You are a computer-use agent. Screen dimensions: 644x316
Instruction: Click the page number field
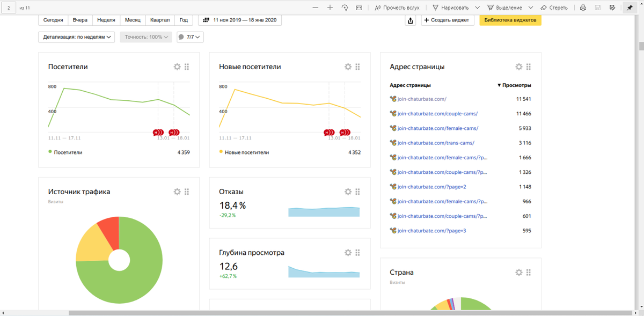[x=9, y=8]
